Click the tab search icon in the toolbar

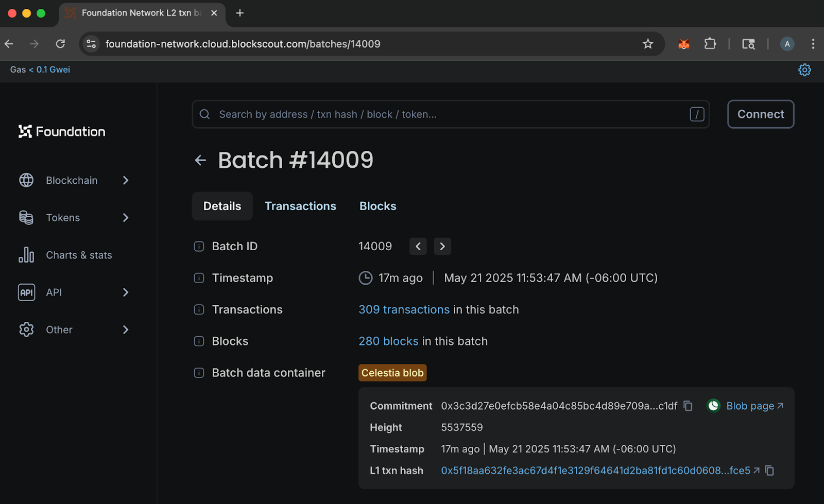(x=748, y=44)
